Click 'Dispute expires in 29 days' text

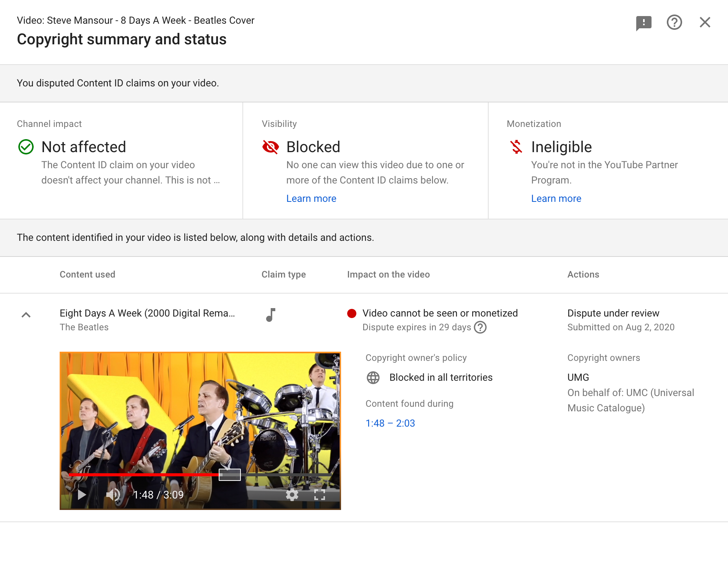pos(417,327)
